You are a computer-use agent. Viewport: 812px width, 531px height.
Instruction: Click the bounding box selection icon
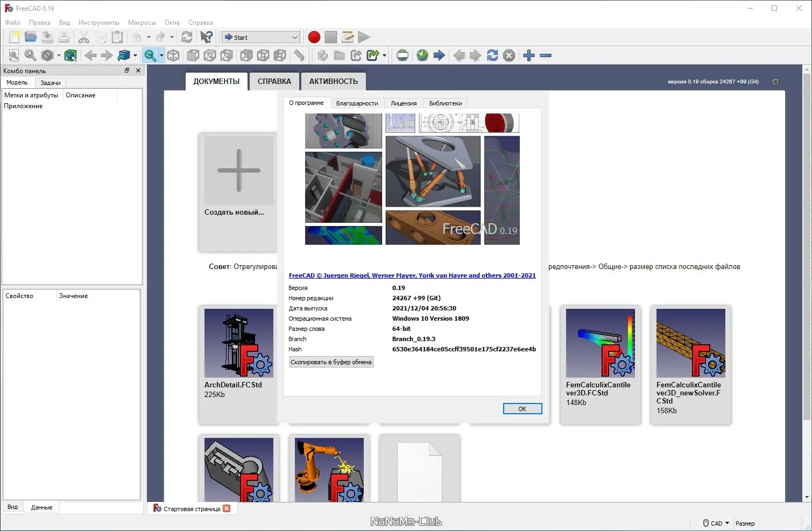[70, 55]
